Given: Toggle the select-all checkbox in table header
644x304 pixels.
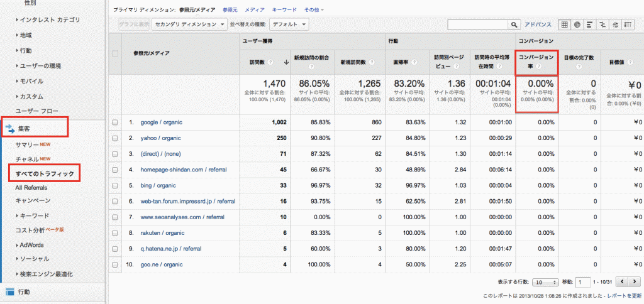Looking at the screenshot, I should click(x=115, y=53).
